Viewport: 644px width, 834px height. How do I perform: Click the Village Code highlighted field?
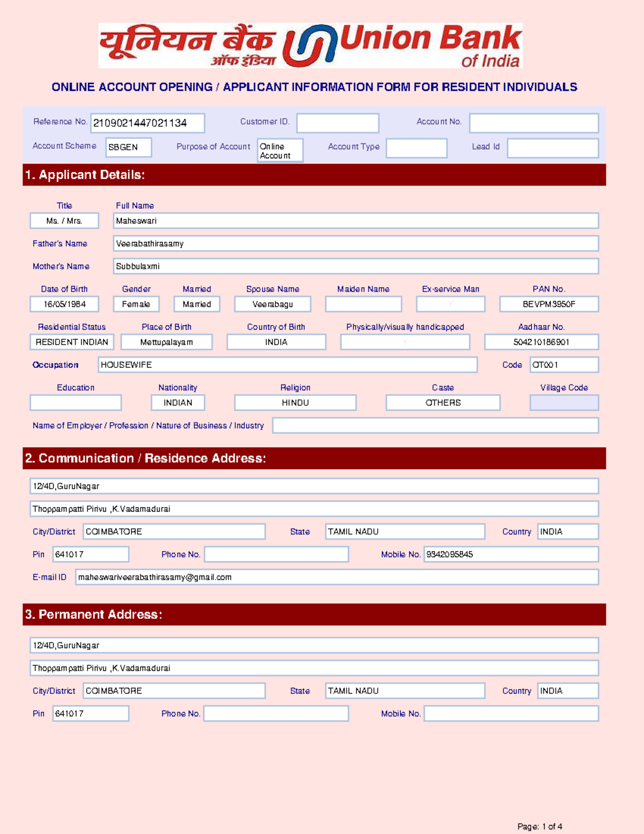[564, 402]
